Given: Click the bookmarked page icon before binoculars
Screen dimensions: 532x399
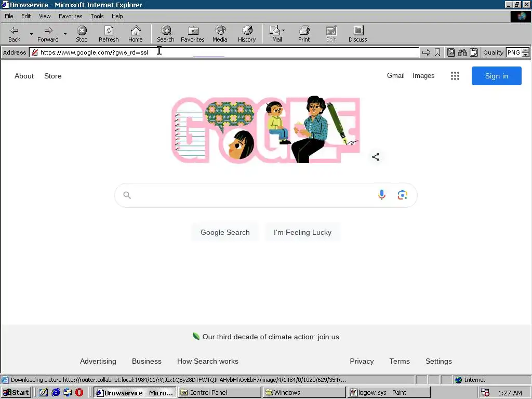Looking at the screenshot, I should pyautogui.click(x=451, y=52).
